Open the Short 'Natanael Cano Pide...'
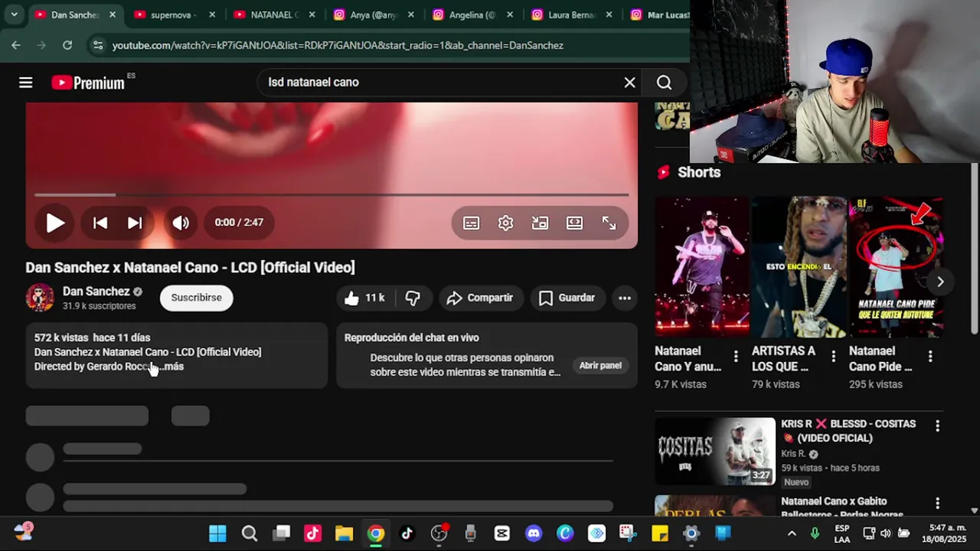 897,267
